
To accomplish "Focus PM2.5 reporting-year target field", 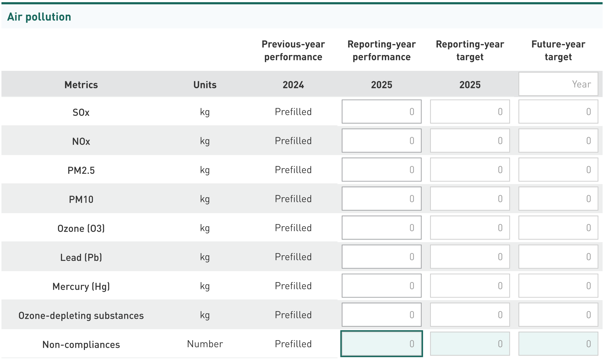I will (470, 169).
